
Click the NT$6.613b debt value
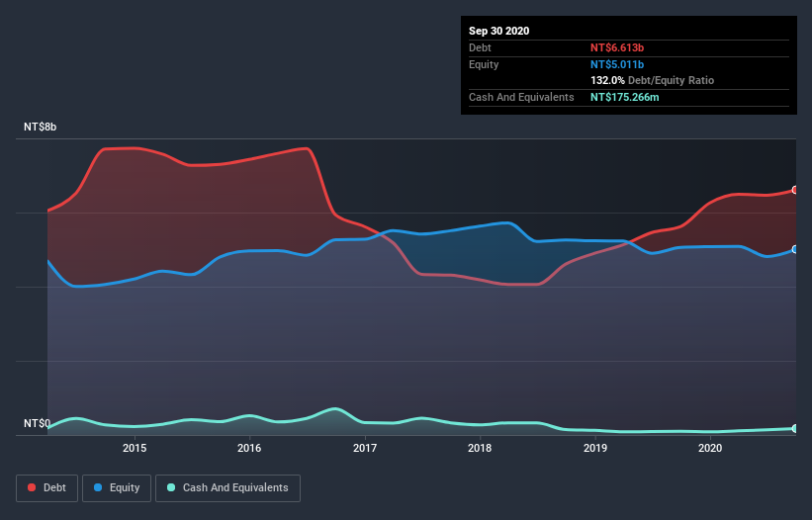(617, 47)
